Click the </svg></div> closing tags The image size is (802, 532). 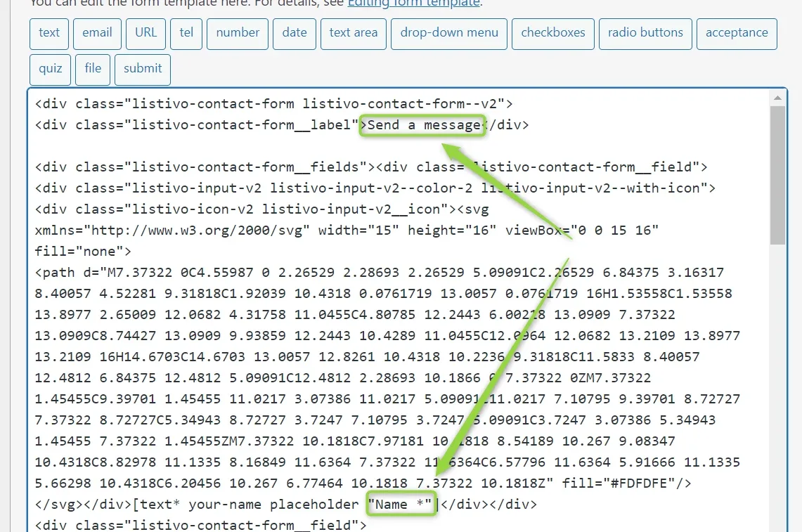tap(83, 505)
